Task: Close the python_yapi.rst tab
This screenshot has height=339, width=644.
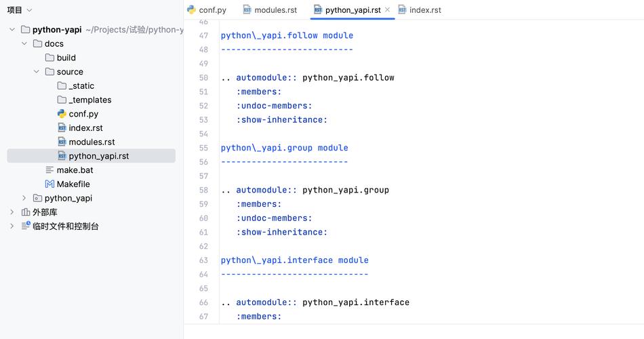Action: 387,10
